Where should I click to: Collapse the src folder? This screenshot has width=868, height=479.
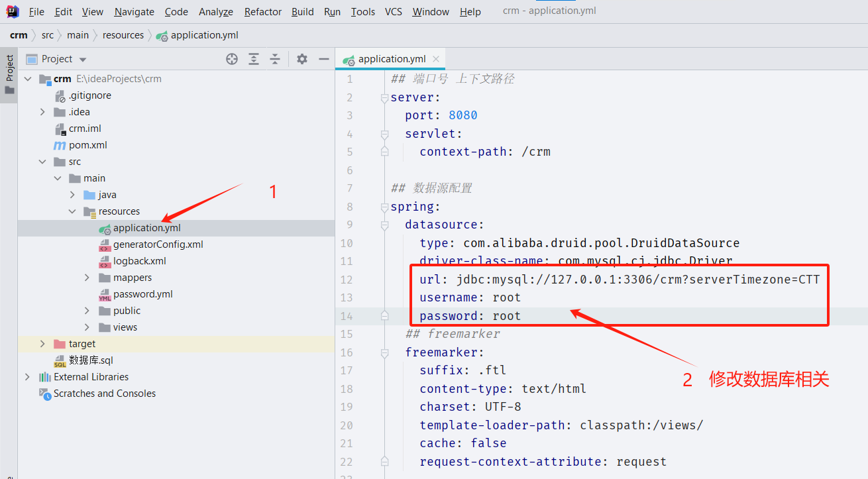[x=42, y=162]
